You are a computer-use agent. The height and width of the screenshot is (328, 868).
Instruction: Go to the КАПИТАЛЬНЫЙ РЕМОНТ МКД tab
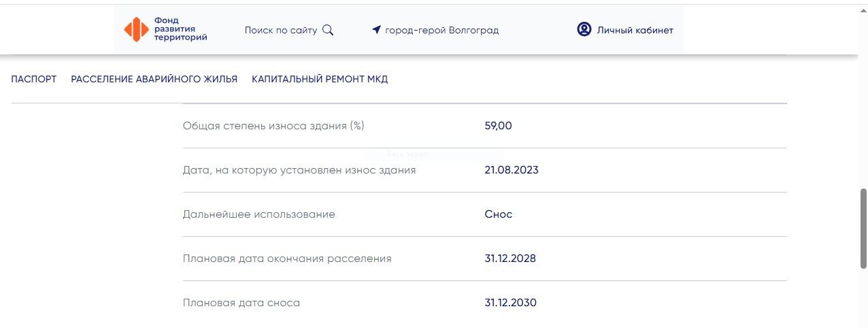point(320,79)
